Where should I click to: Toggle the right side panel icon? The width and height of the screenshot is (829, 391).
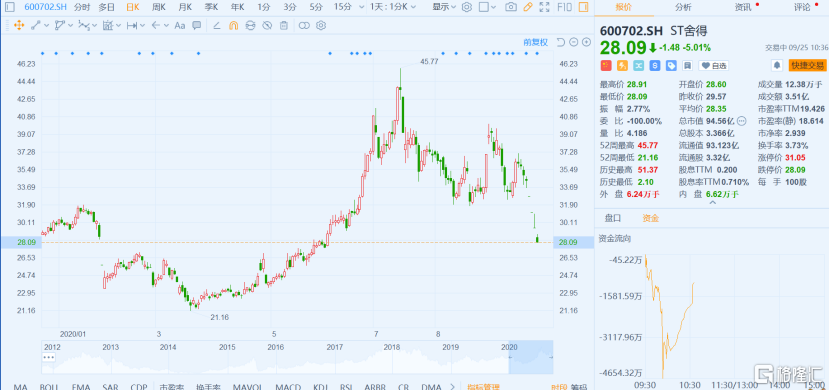pos(583,7)
